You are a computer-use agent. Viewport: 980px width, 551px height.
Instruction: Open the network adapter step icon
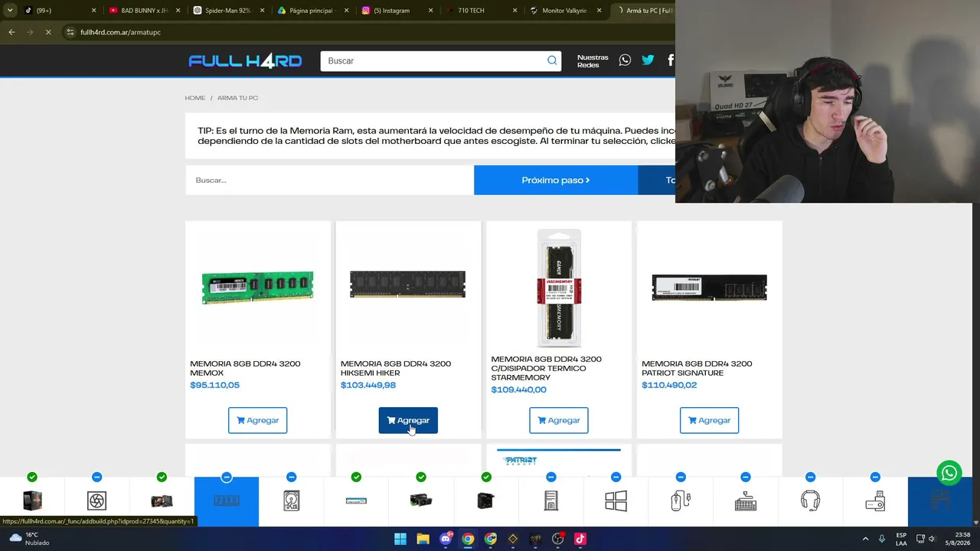875,501
